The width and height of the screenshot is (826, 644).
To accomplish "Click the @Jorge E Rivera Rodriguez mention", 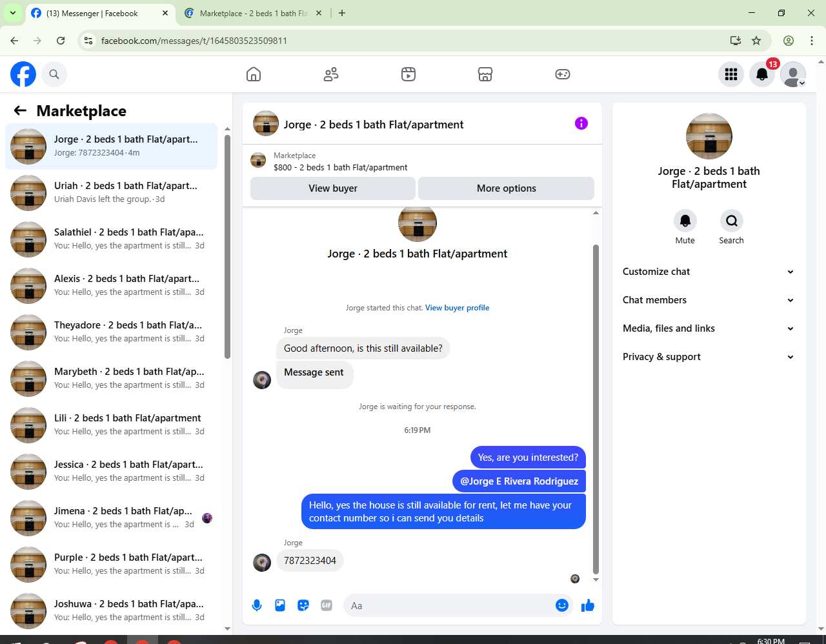I will [x=519, y=481].
